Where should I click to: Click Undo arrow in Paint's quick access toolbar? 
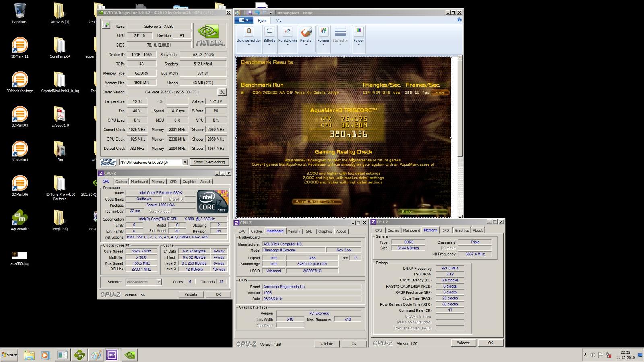pyautogui.click(x=257, y=13)
